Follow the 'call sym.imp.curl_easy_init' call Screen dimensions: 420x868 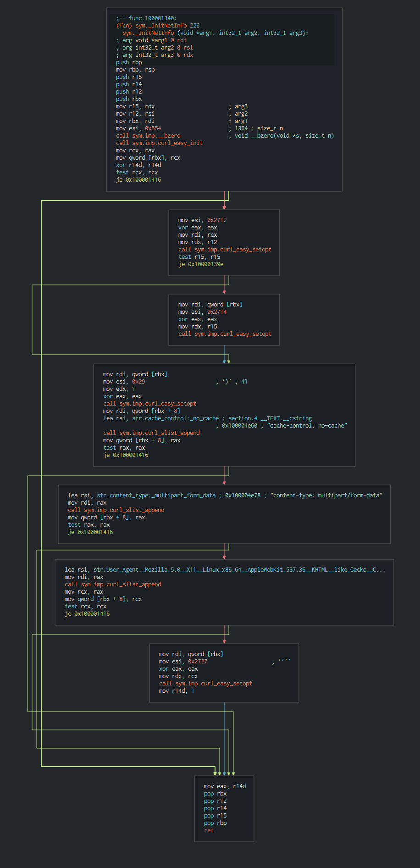[x=159, y=143]
